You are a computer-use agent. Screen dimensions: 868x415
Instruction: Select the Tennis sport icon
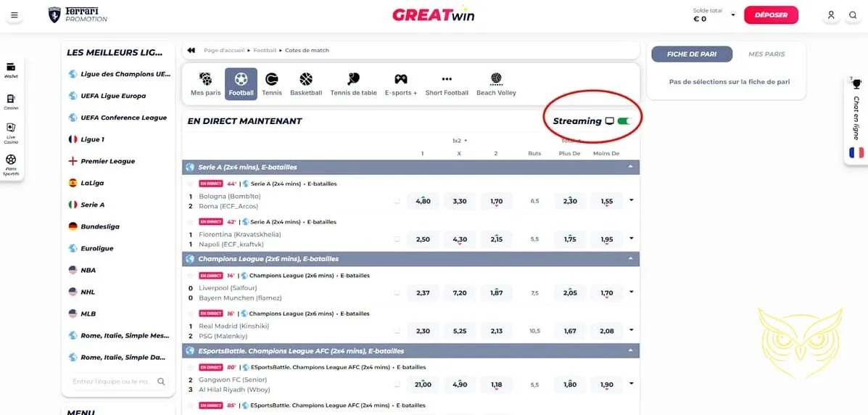click(272, 83)
